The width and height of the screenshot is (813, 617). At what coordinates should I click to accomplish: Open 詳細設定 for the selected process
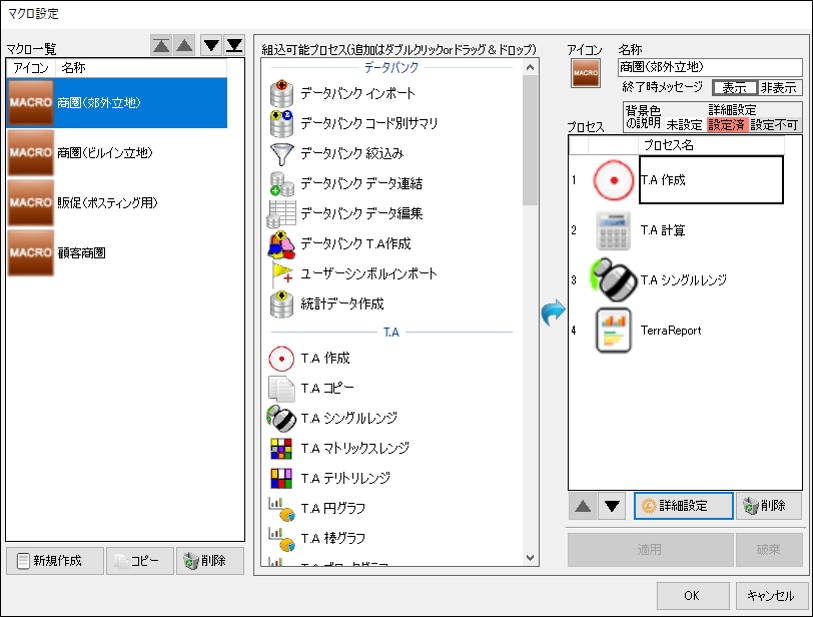click(x=683, y=506)
